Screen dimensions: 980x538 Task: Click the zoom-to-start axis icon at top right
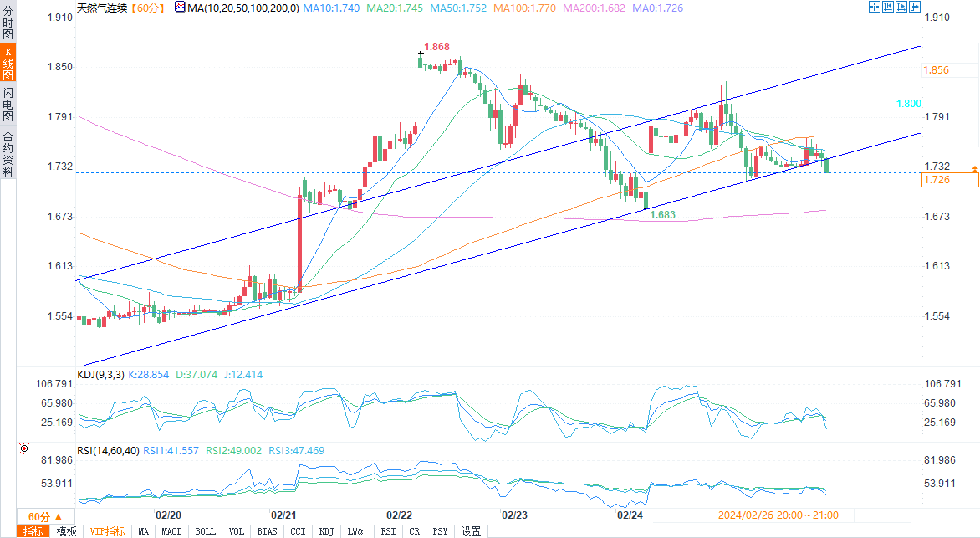887,7
